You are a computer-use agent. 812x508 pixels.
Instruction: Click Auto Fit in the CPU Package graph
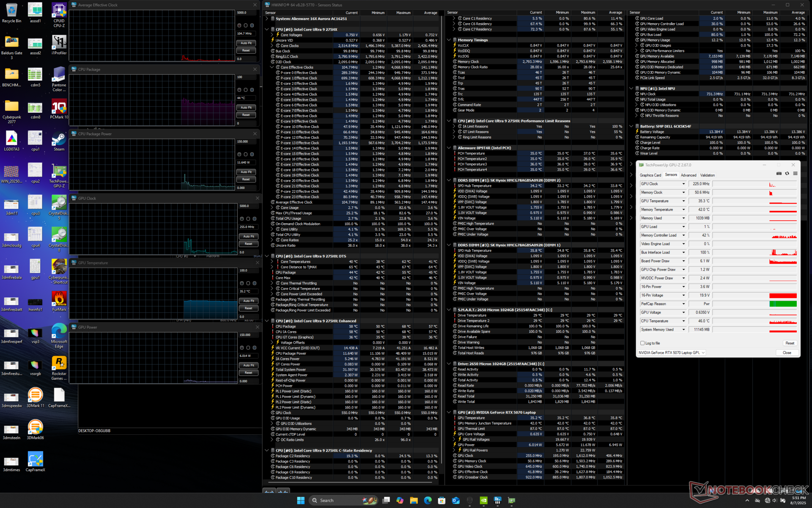tap(246, 108)
